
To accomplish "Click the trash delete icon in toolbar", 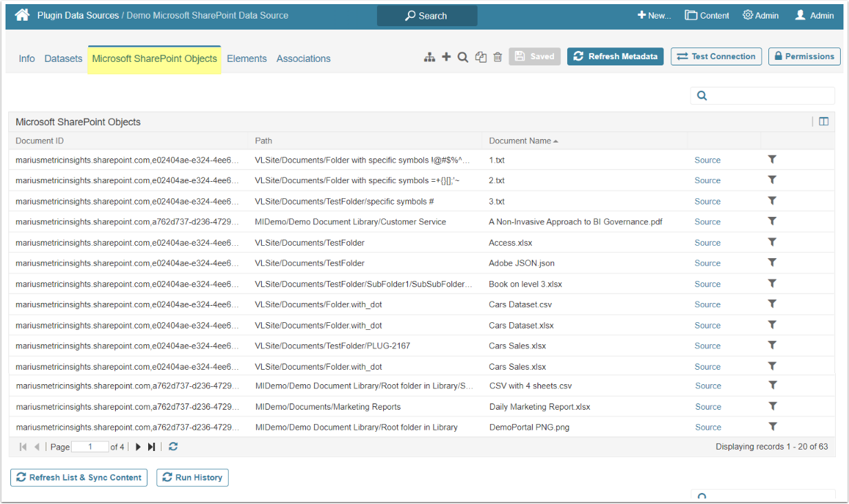I will click(x=498, y=57).
